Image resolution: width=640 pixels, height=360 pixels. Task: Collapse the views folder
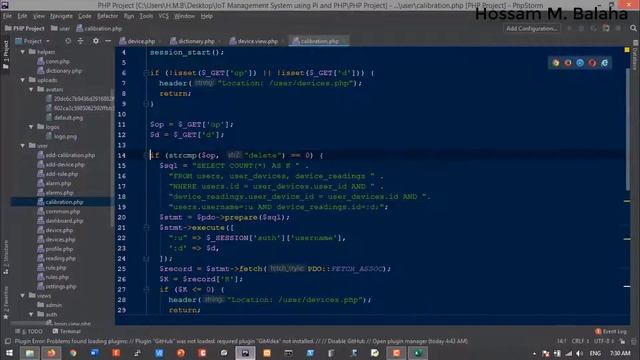click(x=23, y=296)
